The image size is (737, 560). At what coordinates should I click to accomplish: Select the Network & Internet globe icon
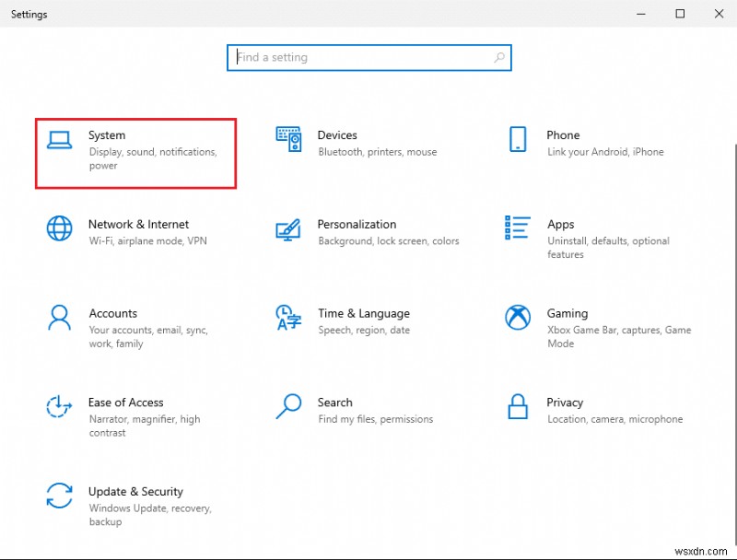(x=60, y=228)
